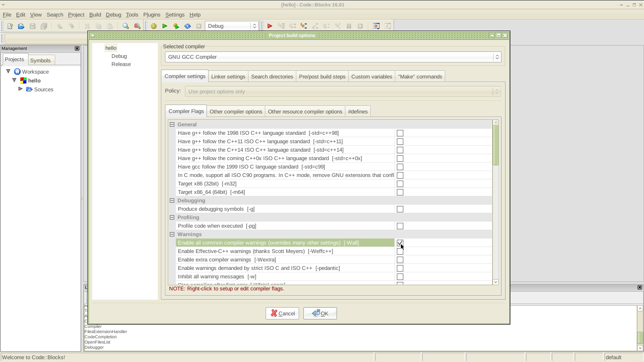Confirm the dialog with the OK button
This screenshot has height=362, width=644.
coord(320,313)
